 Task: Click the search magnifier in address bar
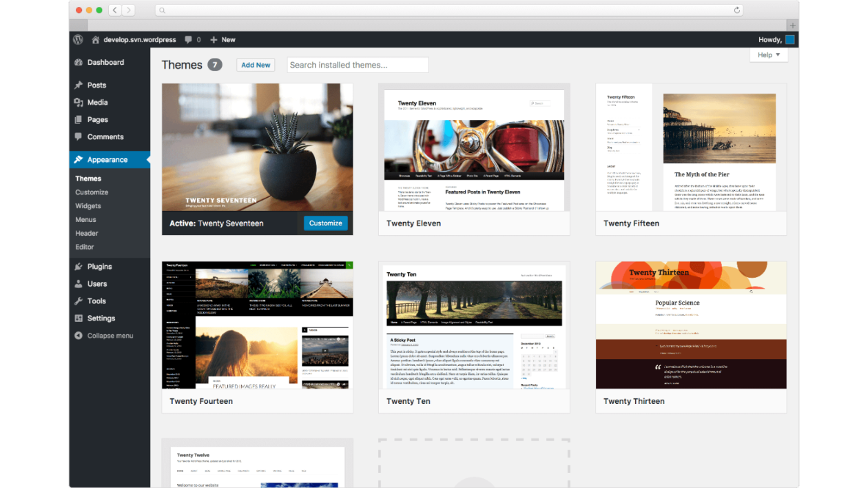(x=162, y=10)
